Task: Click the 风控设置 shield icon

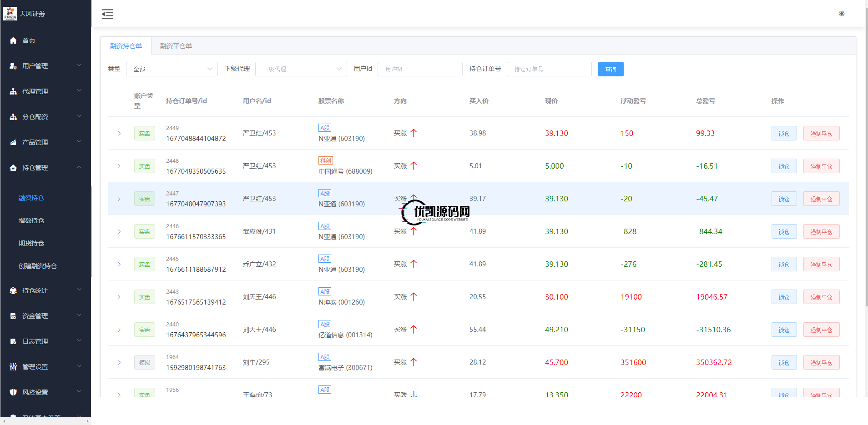Action: point(13,392)
